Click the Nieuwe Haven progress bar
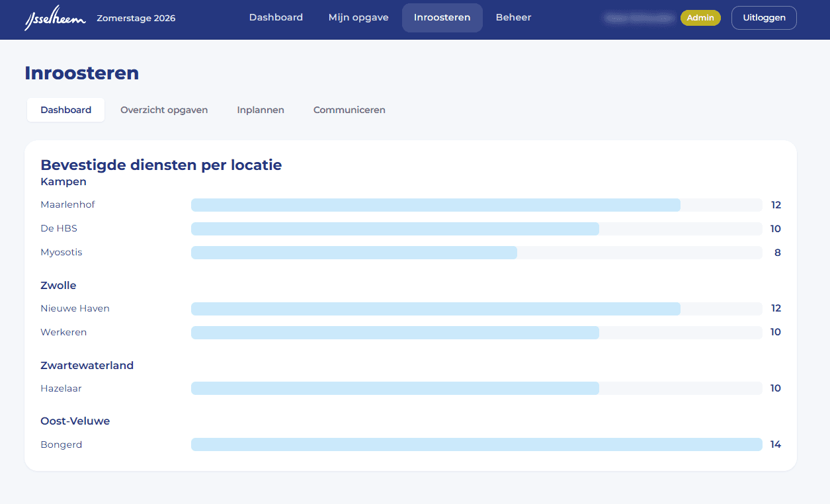The image size is (830, 504). tap(477, 309)
